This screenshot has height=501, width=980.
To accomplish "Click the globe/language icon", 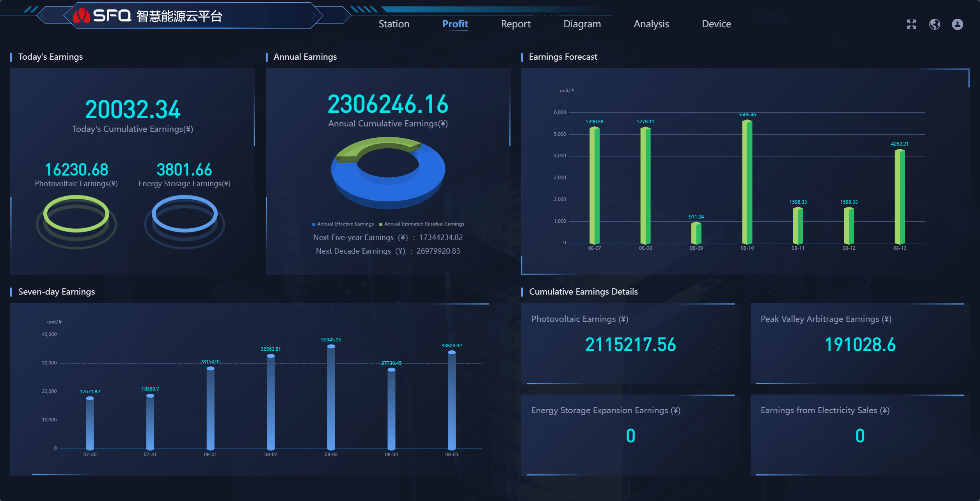I will click(x=935, y=24).
